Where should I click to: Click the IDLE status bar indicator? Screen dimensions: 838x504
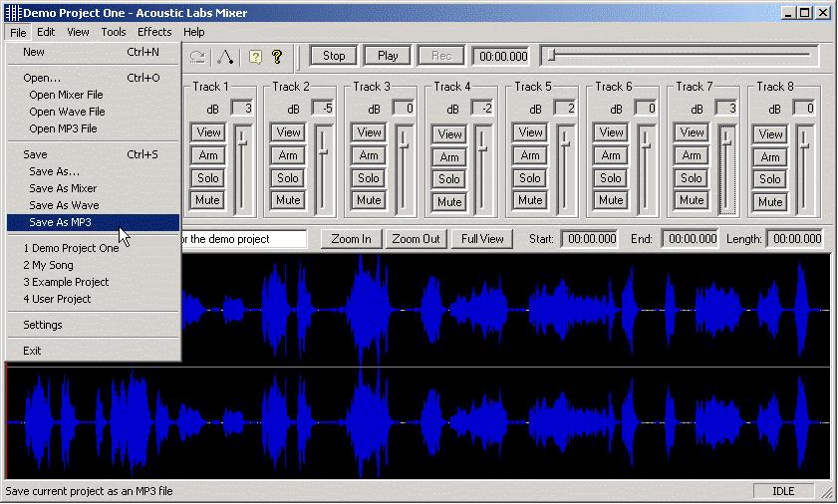pyautogui.click(x=783, y=491)
